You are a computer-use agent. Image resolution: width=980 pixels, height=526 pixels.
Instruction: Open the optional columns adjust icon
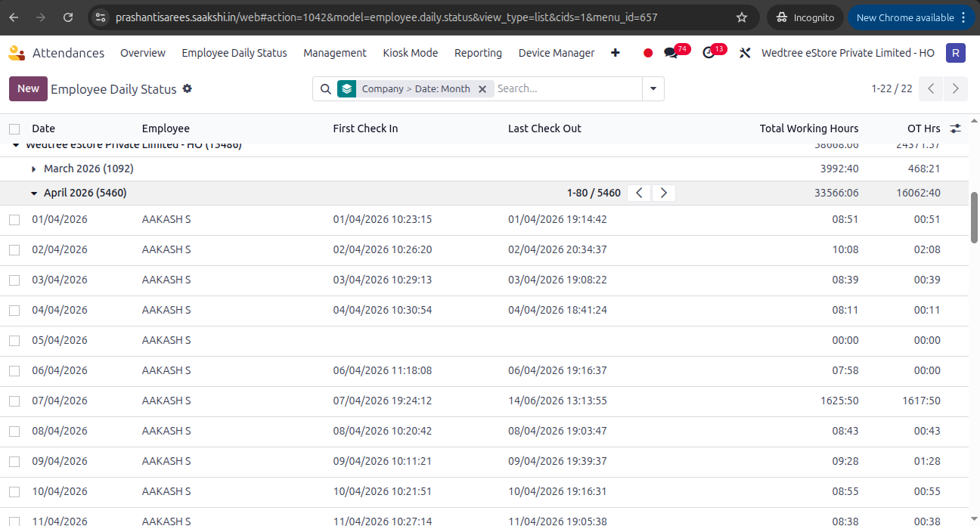point(956,128)
